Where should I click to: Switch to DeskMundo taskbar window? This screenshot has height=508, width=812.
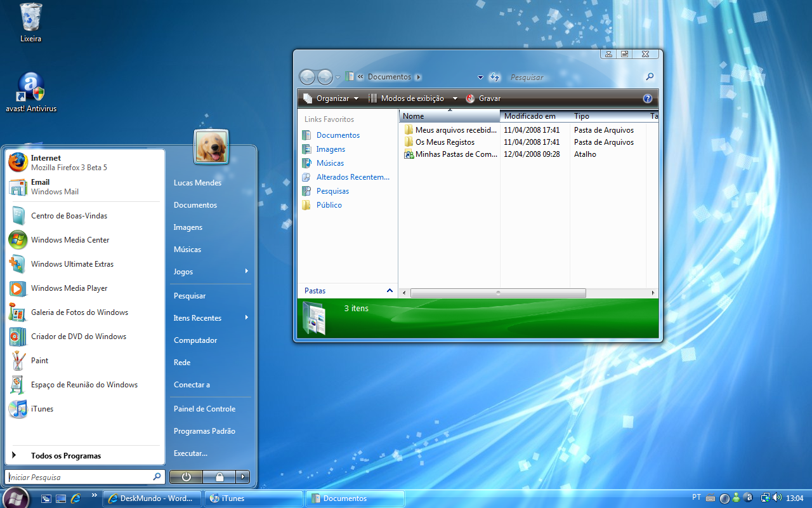click(x=152, y=498)
